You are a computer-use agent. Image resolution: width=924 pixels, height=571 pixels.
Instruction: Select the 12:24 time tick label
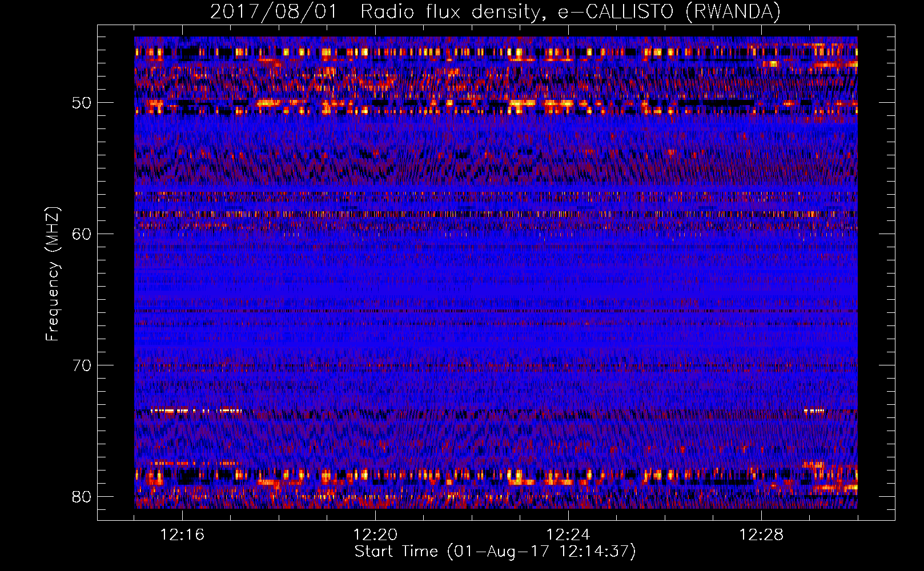tap(568, 535)
